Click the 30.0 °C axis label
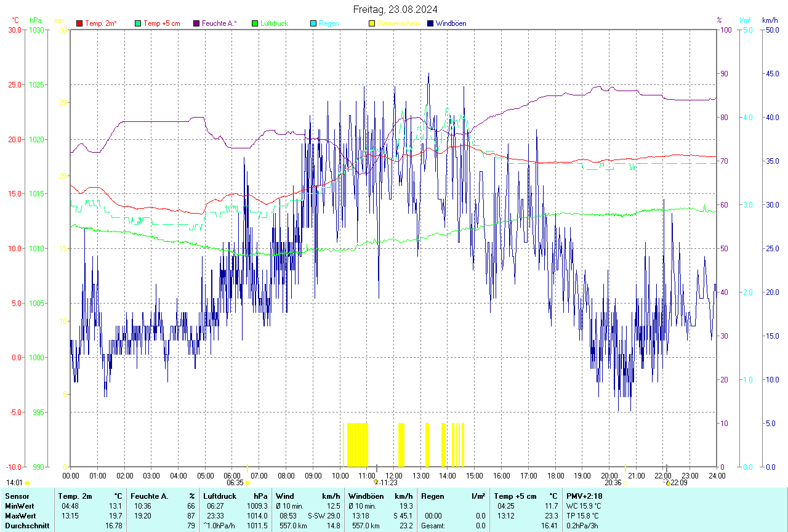 [15, 30]
